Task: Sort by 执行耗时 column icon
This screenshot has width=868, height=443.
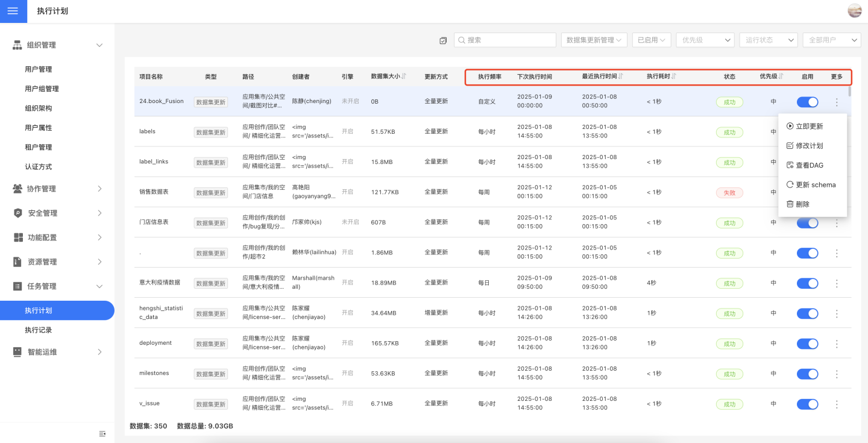Action: click(674, 77)
